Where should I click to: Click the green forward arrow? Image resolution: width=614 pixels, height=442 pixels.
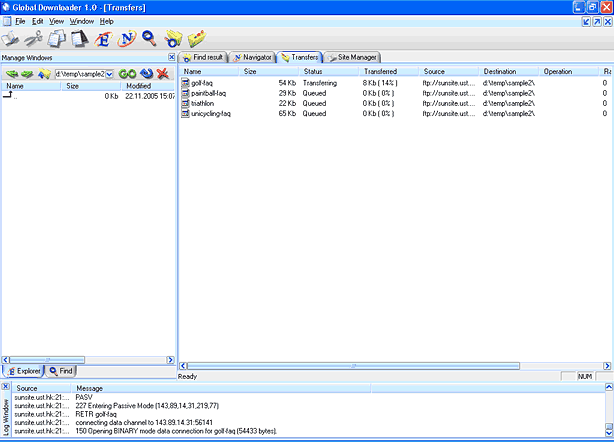[x=27, y=74]
